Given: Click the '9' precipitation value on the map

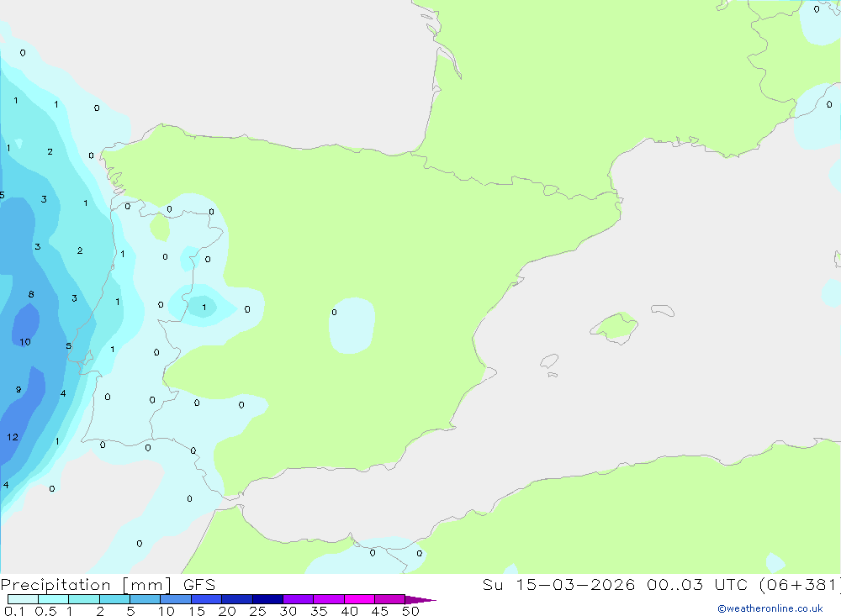Looking at the screenshot, I should [x=19, y=390].
